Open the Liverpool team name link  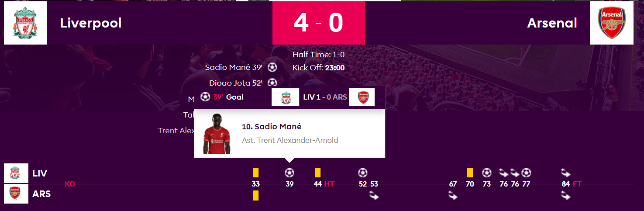click(x=91, y=23)
